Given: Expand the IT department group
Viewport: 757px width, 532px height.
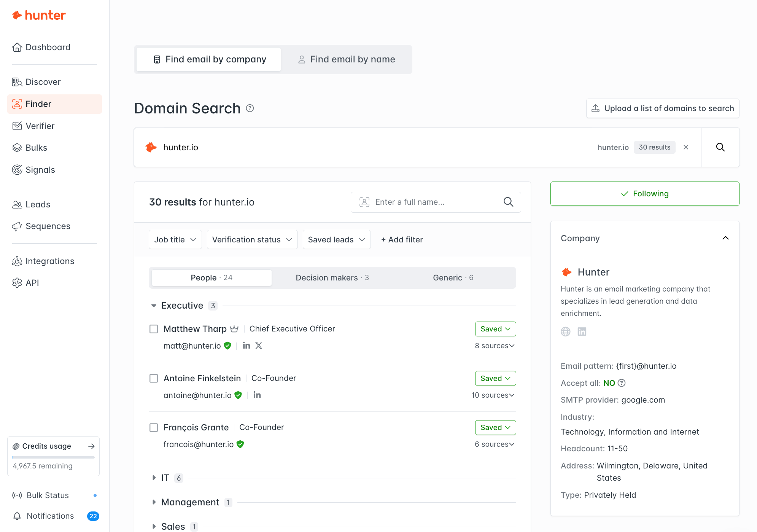Looking at the screenshot, I should pos(154,478).
